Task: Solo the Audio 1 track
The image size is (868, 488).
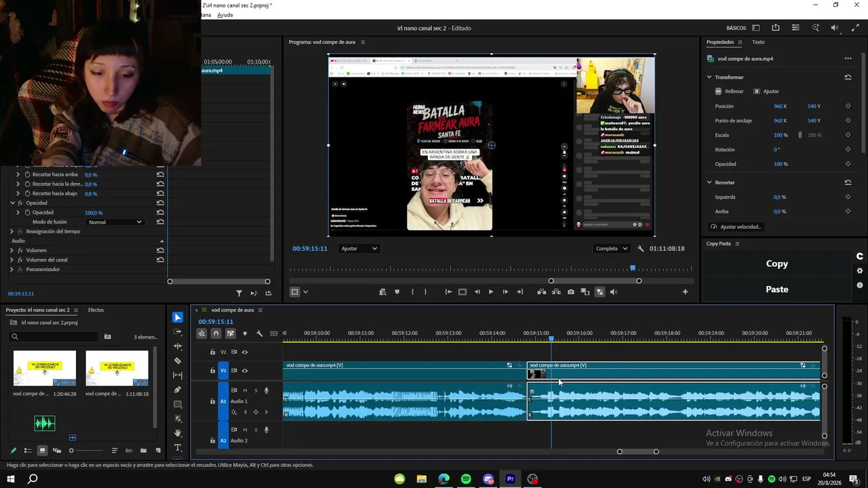Action: 256,390
